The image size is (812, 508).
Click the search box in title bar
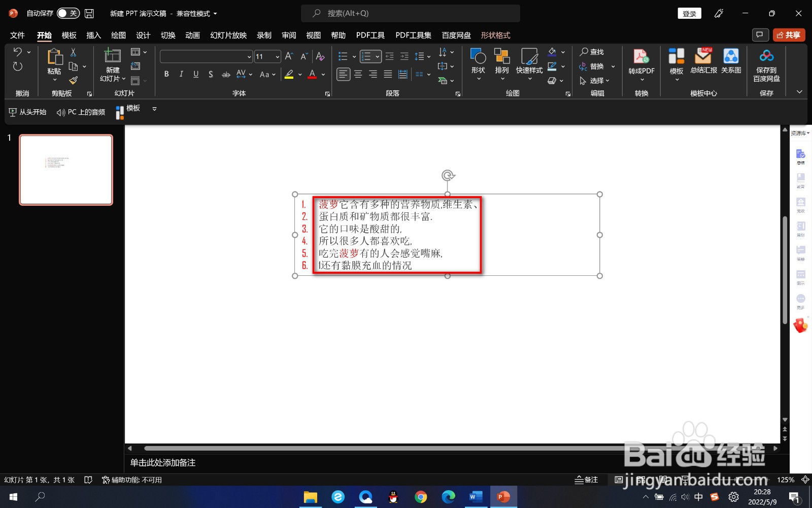pos(411,13)
